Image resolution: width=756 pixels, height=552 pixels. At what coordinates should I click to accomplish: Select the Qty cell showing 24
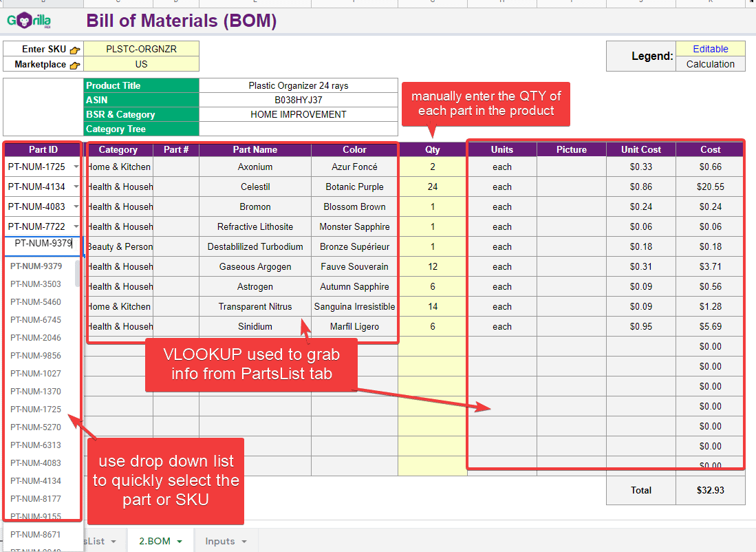433,187
